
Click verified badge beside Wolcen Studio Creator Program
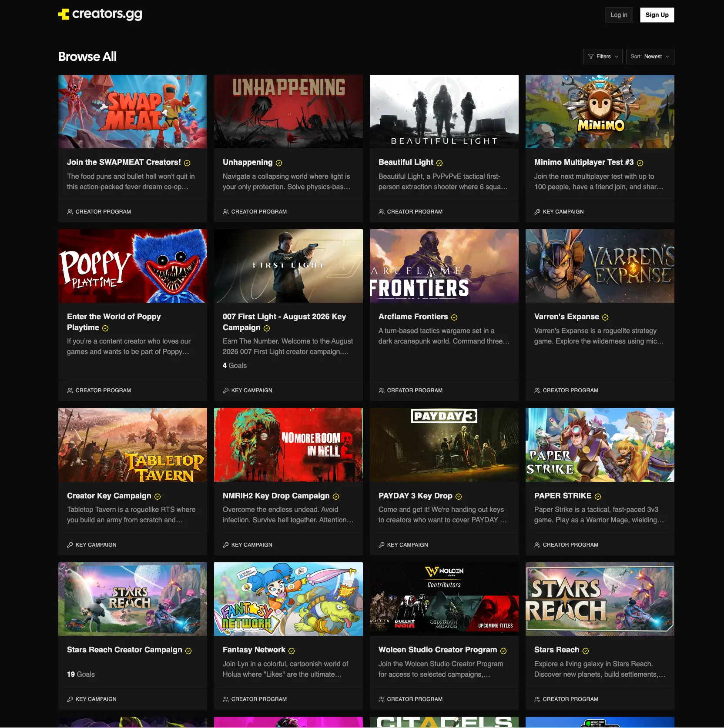coord(503,651)
